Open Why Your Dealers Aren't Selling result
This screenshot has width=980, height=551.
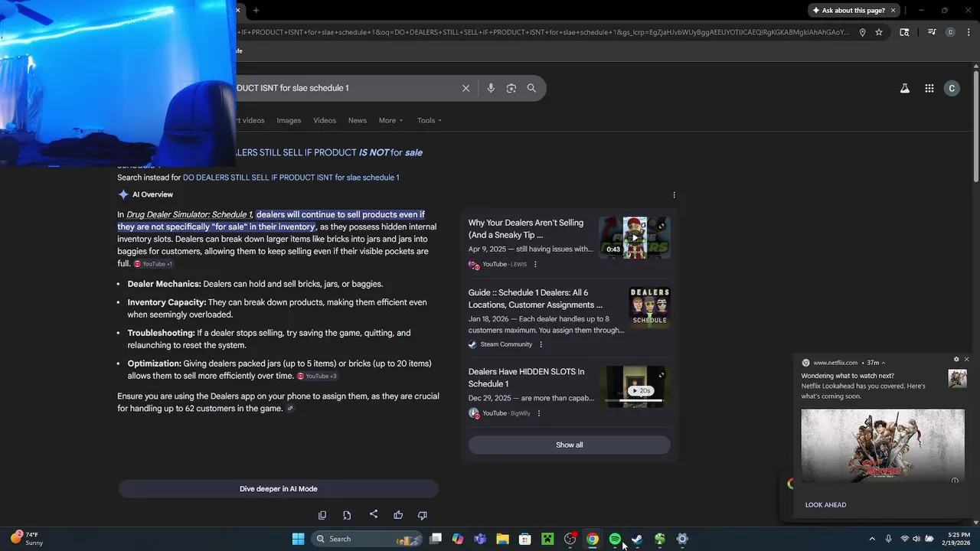click(x=526, y=229)
